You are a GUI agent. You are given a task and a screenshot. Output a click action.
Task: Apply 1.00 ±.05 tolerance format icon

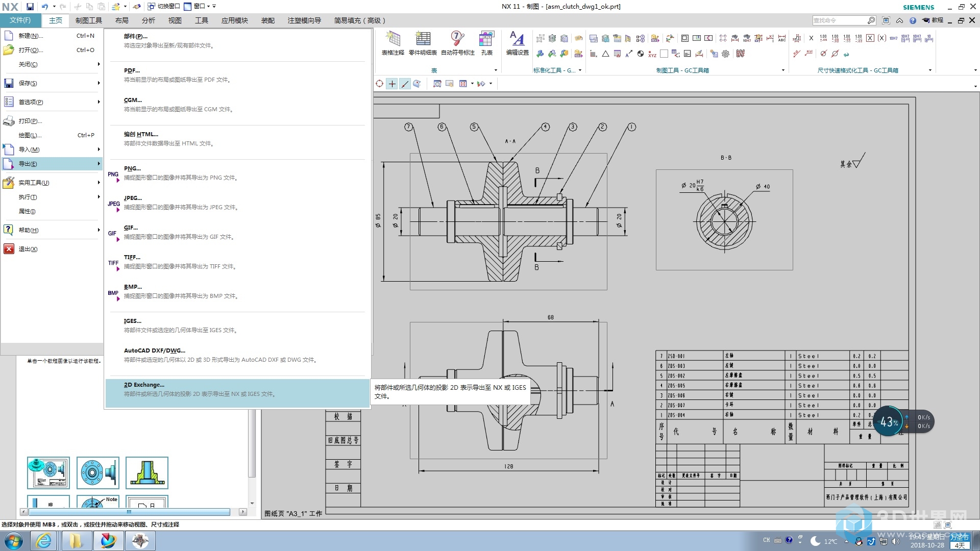pyautogui.click(x=823, y=38)
